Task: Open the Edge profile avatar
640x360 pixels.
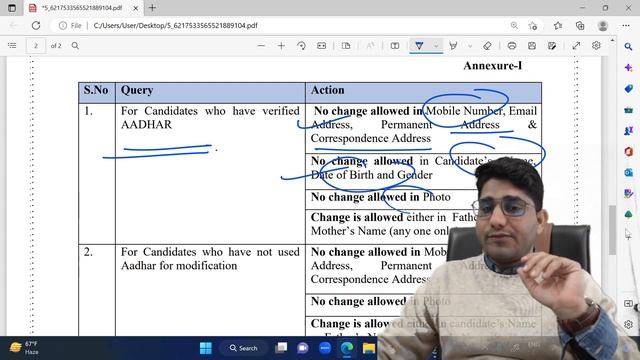Action: pos(602,25)
